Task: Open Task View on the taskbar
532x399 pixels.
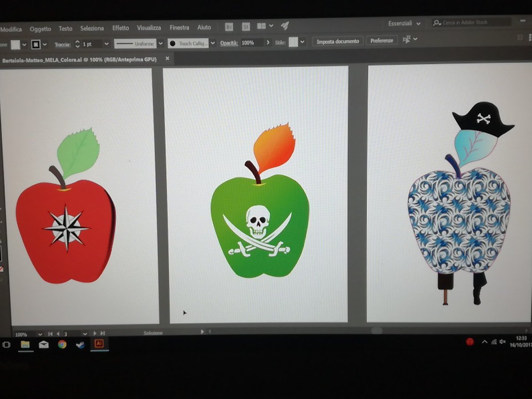Action: 7,344
